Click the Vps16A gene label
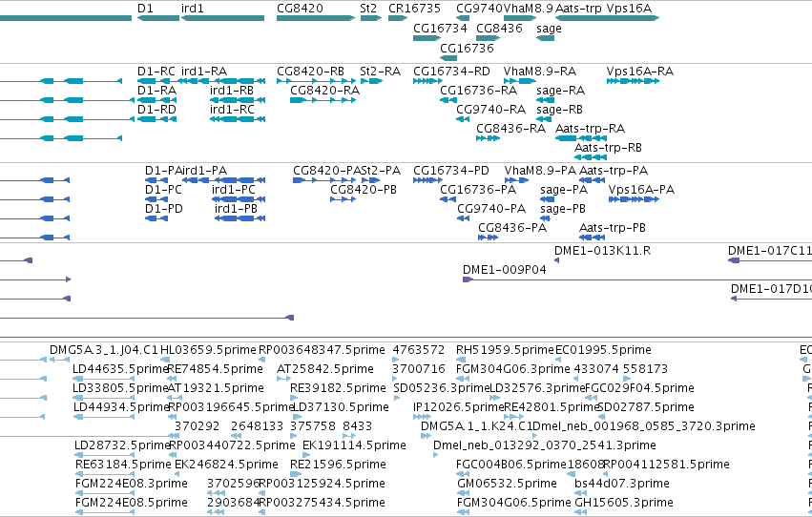The image size is (812, 517). pos(629,9)
